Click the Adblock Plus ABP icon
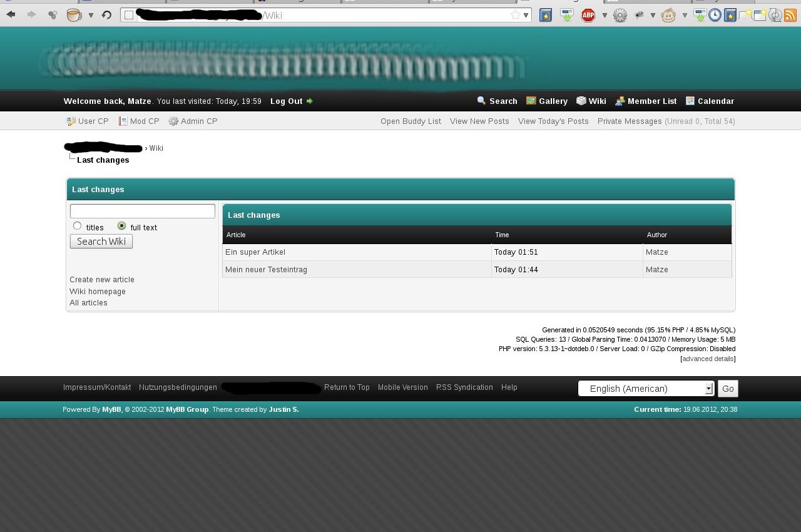This screenshot has width=801, height=532. coord(588,15)
